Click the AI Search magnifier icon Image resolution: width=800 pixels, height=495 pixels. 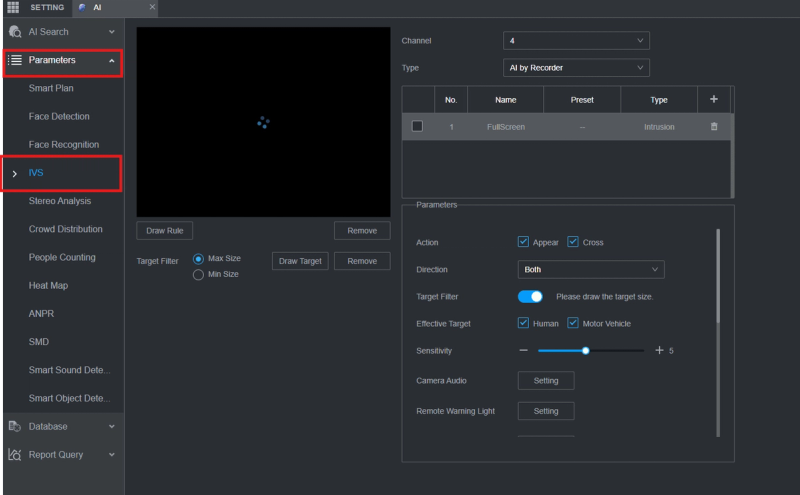[x=15, y=32]
